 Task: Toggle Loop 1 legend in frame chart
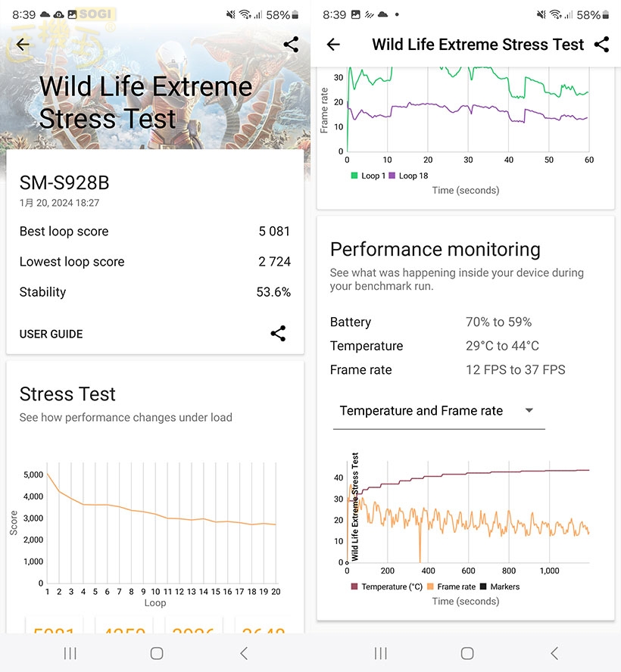tap(369, 176)
